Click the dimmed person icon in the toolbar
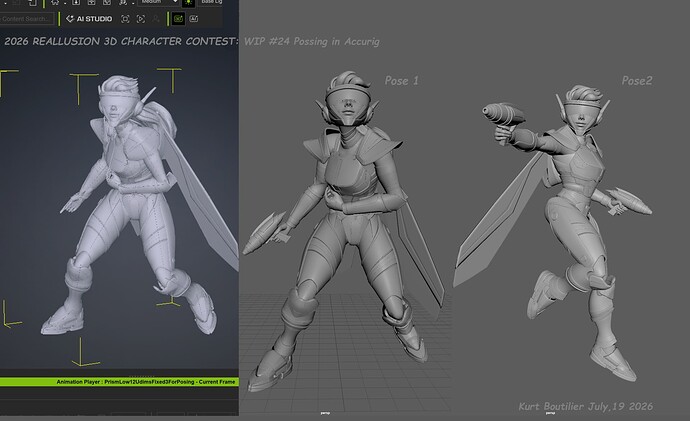The width and height of the screenshot is (690, 421). pyautogui.click(x=156, y=19)
